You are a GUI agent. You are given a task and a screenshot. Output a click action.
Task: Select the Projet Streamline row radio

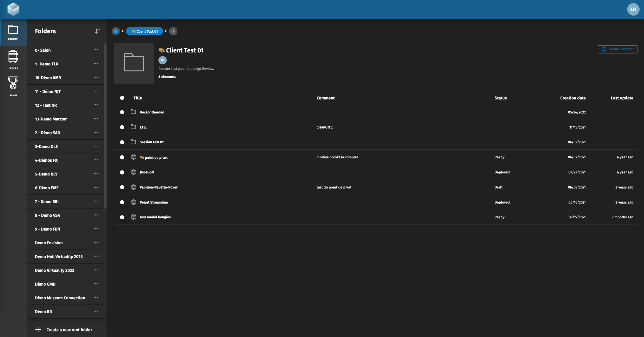point(122,202)
